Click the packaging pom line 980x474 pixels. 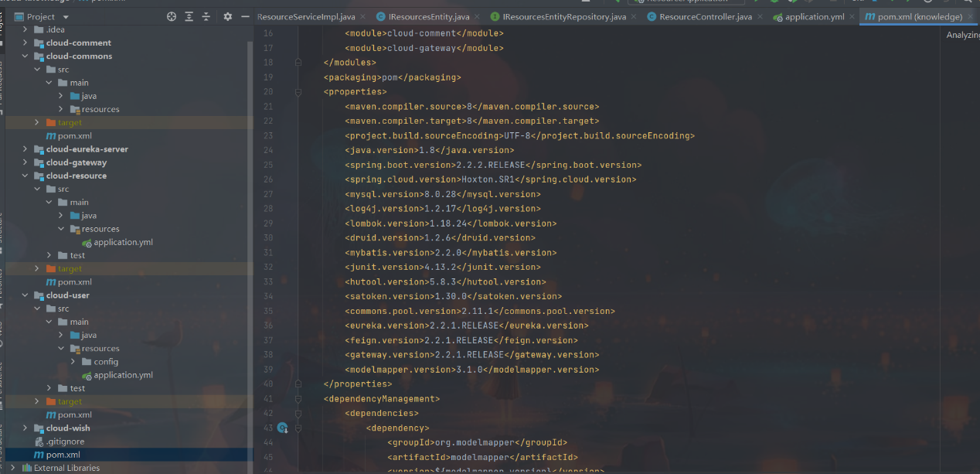pyautogui.click(x=392, y=77)
